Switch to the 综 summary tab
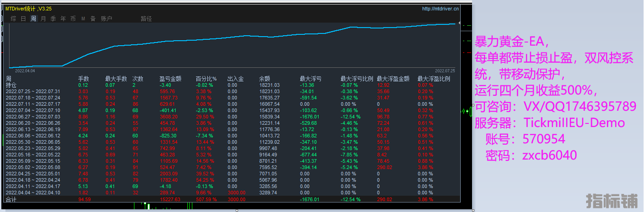The width and height of the screenshot is (644, 212). click(13, 19)
